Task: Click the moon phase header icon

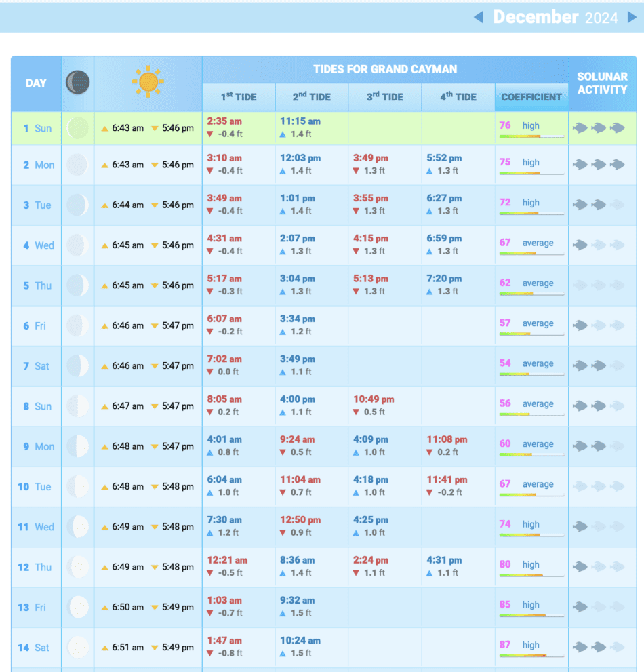Action: pyautogui.click(x=77, y=83)
